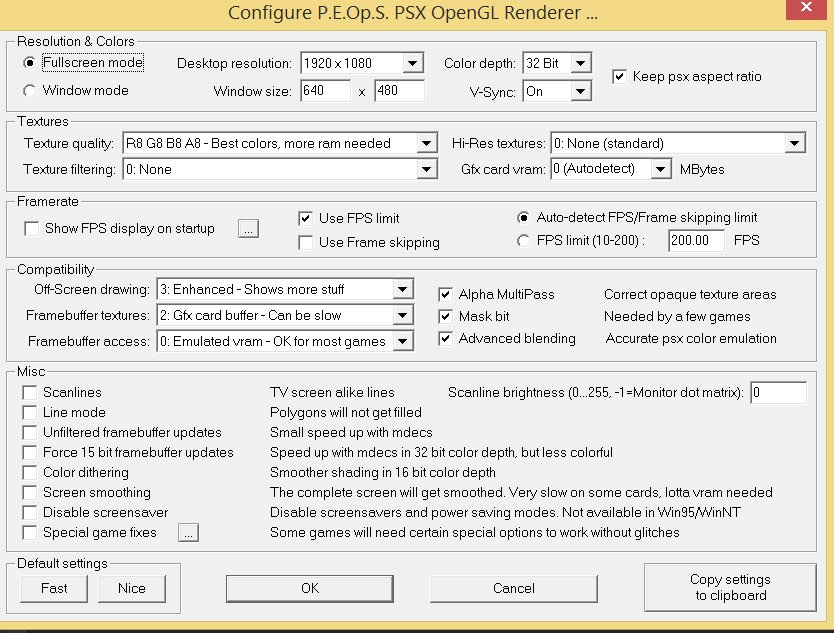This screenshot has width=834, height=633.
Task: Enable Scanlines checkbox
Action: tap(30, 393)
